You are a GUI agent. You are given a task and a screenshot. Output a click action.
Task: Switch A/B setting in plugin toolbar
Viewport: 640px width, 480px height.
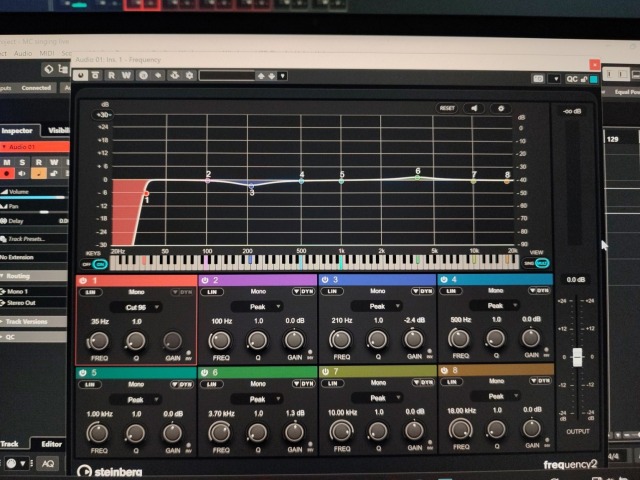(143, 76)
